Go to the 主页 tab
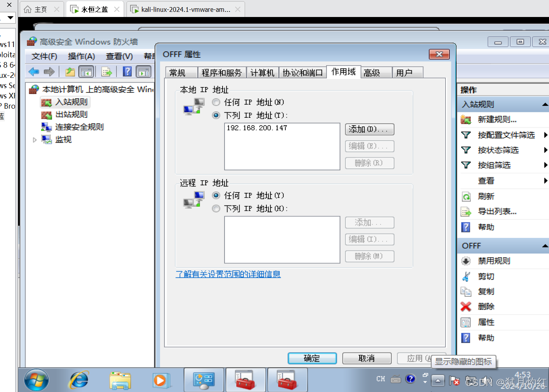 (x=41, y=9)
